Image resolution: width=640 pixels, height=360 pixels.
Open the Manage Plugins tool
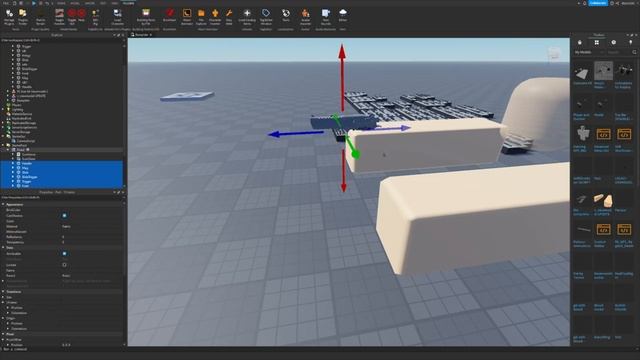pos(9,17)
